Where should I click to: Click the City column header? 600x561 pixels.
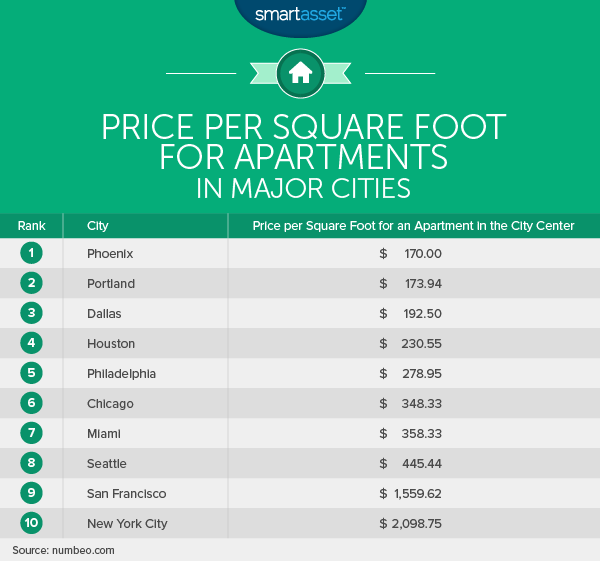pos(98,226)
